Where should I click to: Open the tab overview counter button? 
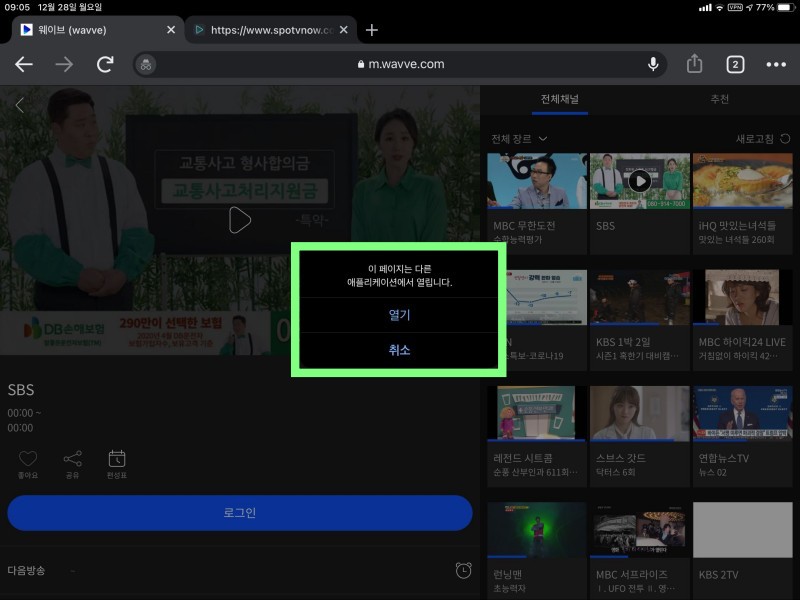point(736,63)
